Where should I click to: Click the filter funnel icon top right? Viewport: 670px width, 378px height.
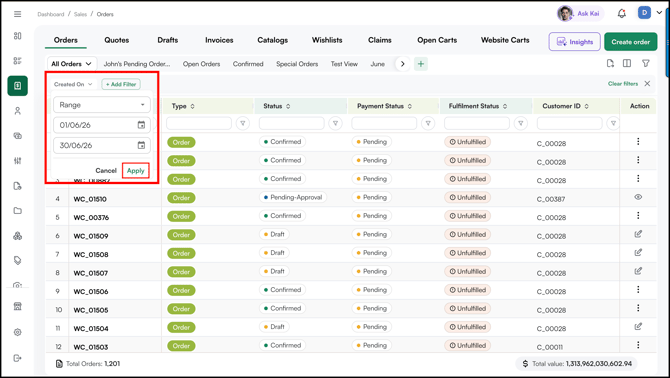point(646,63)
